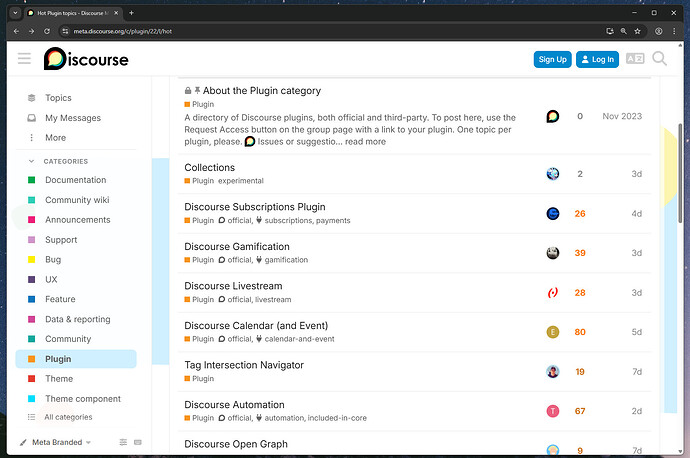Open poster avatar on About the Plugin category
The width and height of the screenshot is (690, 458).
(553, 116)
